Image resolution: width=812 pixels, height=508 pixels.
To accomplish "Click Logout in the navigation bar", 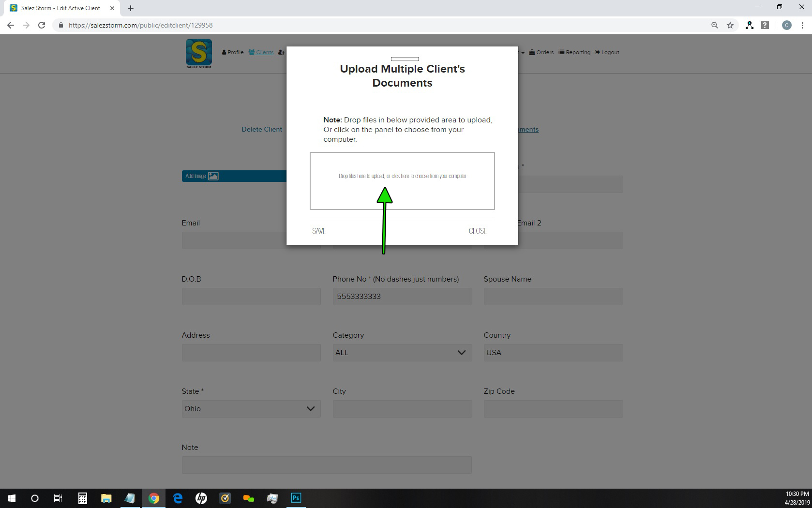I will tap(607, 52).
